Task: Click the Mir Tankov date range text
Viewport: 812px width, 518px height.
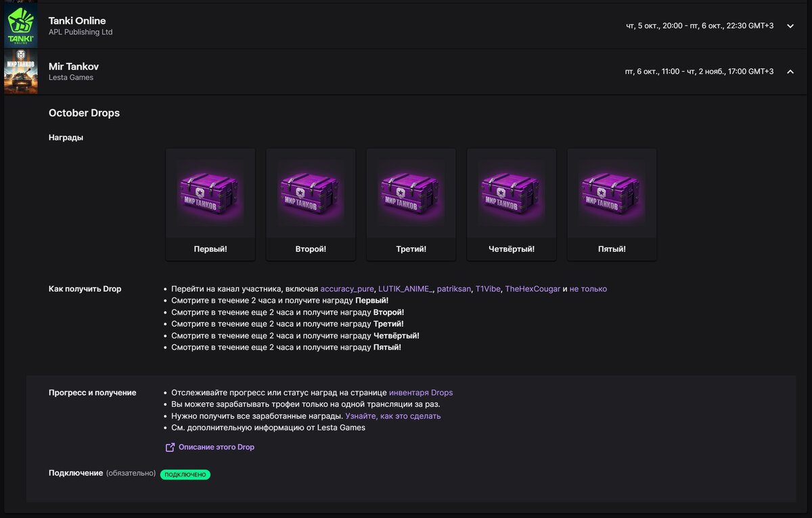Action: coord(700,72)
